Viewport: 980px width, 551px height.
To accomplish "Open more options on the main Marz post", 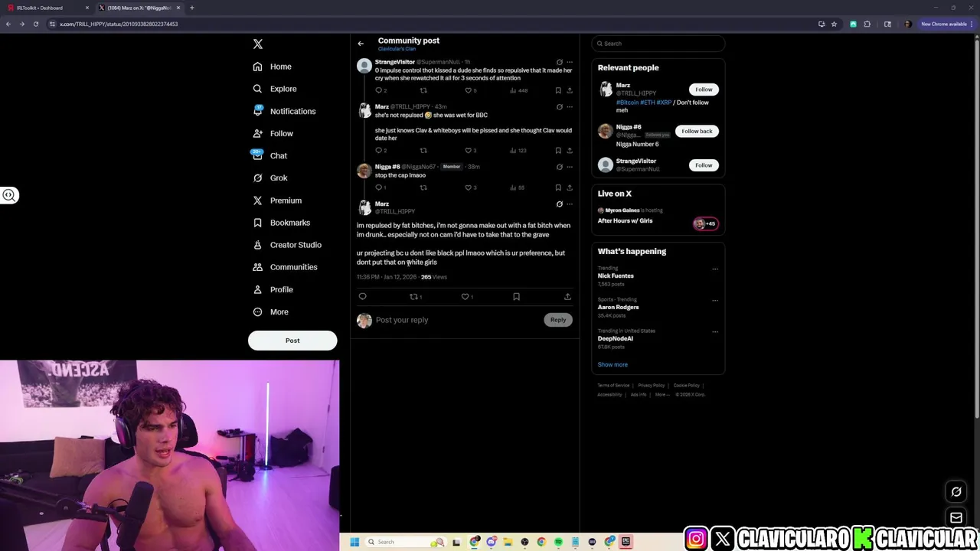I will click(569, 204).
